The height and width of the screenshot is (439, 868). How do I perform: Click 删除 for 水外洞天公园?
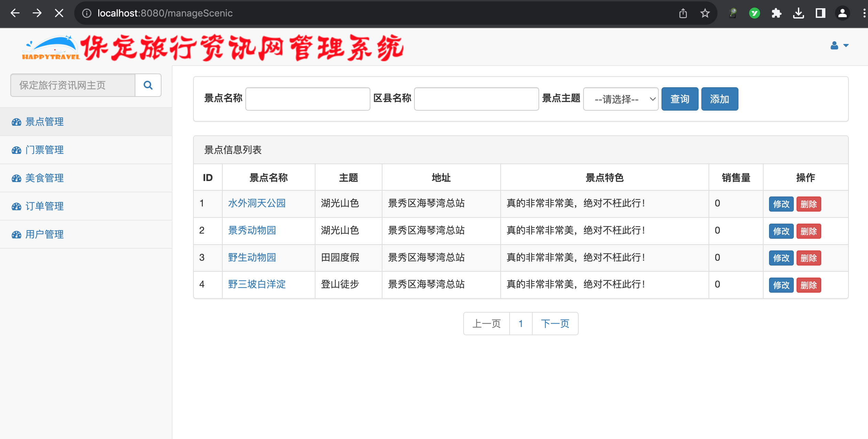809,204
